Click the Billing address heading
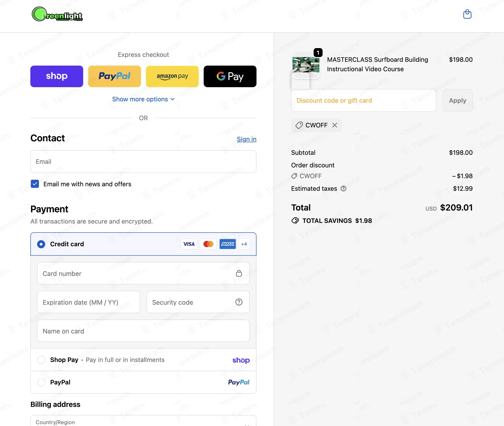Viewport: 504px width, 426px height. pos(55,404)
